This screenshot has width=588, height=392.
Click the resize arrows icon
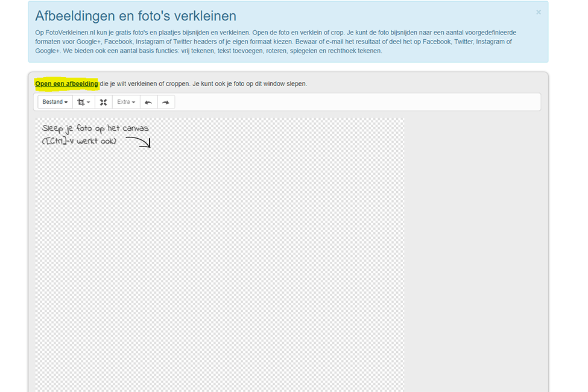pos(103,103)
